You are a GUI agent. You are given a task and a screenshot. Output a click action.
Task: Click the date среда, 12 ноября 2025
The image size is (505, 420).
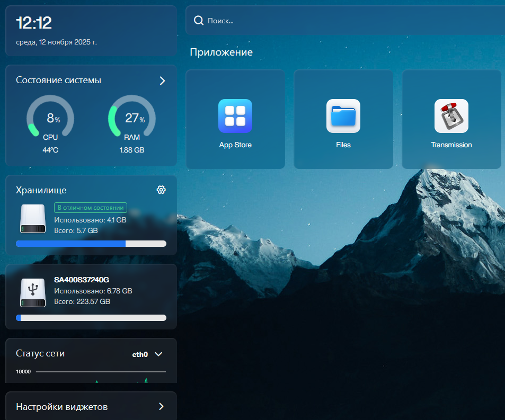tap(56, 42)
